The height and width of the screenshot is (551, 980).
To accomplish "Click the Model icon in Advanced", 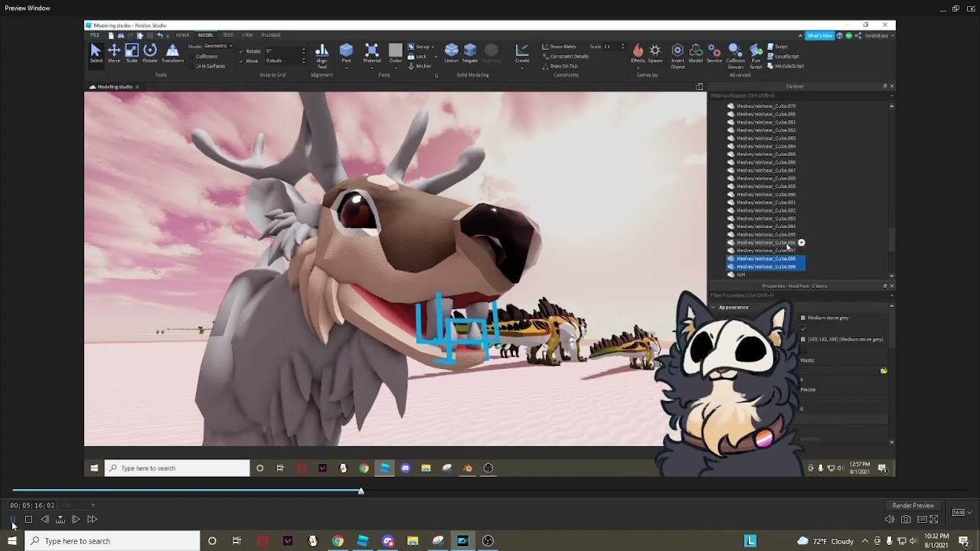I will point(695,54).
